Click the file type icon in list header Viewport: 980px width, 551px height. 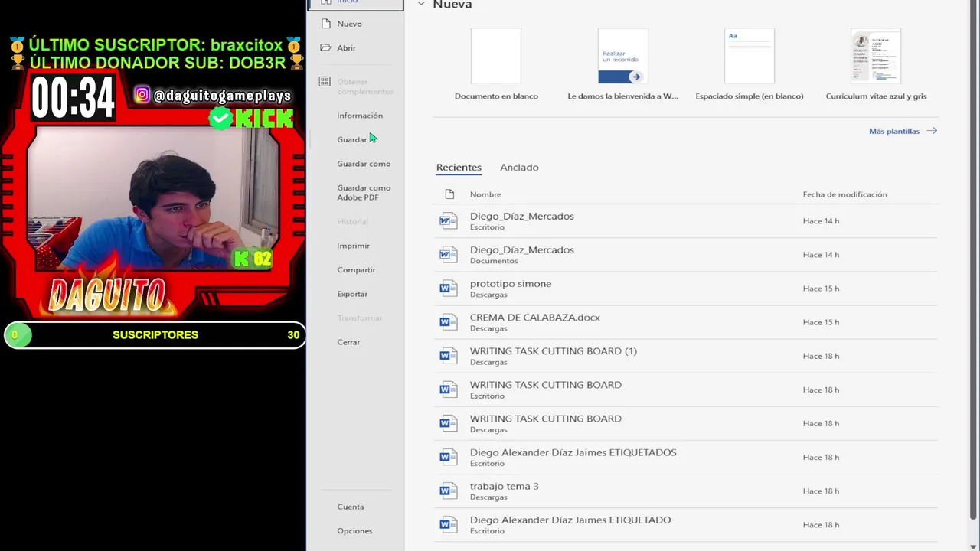pyautogui.click(x=449, y=194)
